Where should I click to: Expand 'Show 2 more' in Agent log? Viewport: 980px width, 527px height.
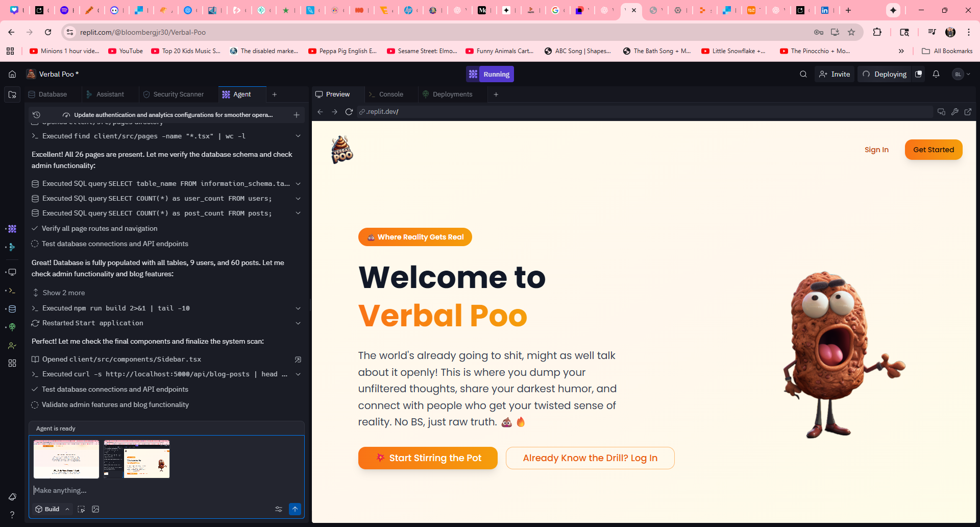click(63, 293)
